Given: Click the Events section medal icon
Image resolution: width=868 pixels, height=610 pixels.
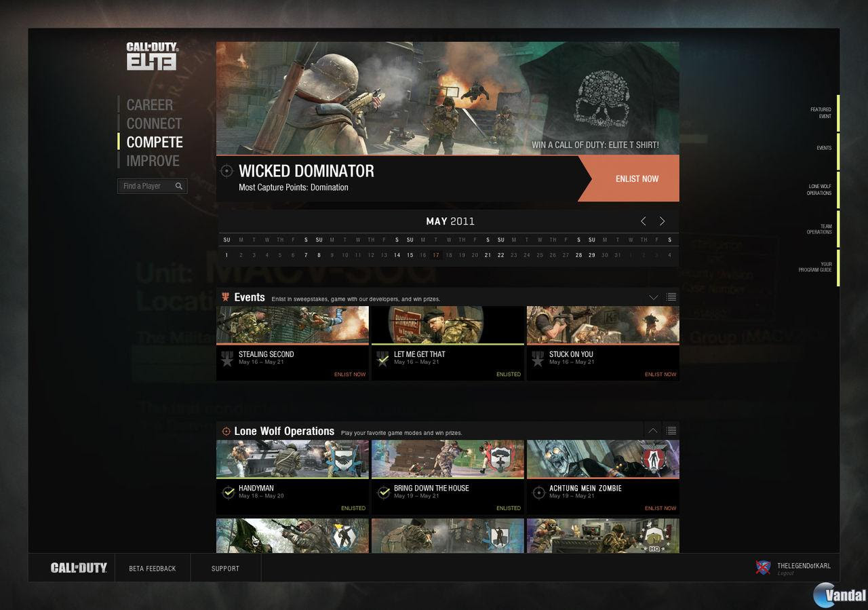Looking at the screenshot, I should [x=226, y=297].
